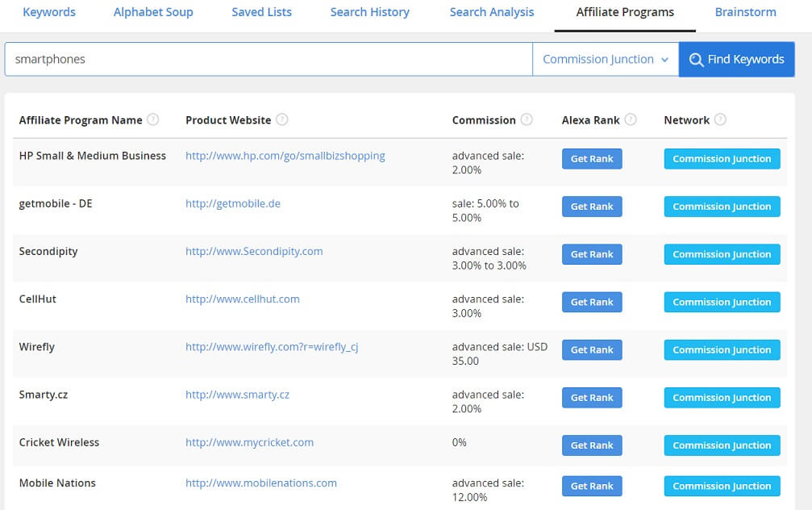Switch to Search Analysis tab

[x=491, y=12]
